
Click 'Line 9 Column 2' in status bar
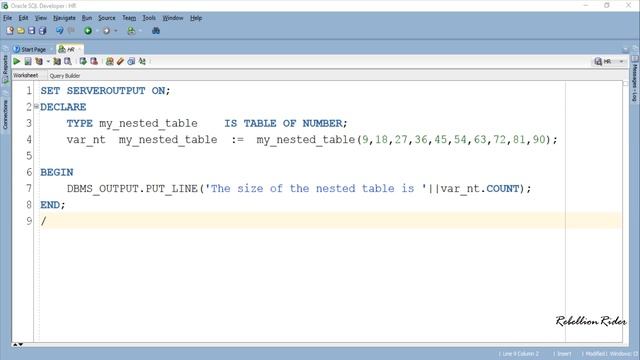520,354
